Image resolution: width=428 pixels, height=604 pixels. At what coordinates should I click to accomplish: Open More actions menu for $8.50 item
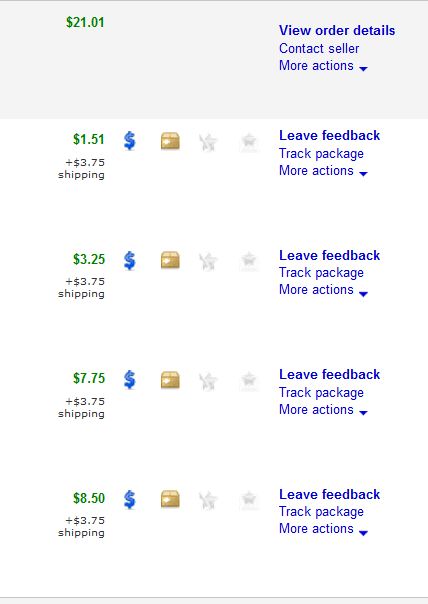(323, 529)
